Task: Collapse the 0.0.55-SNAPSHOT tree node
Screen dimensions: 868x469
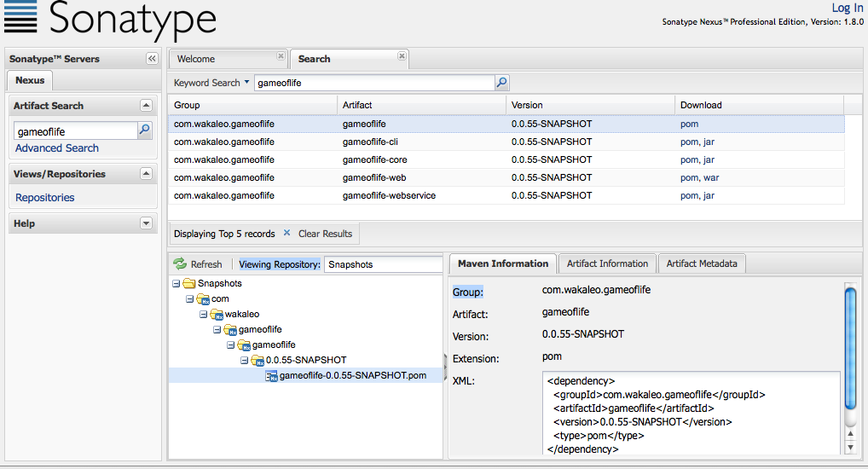Action: pyautogui.click(x=244, y=360)
